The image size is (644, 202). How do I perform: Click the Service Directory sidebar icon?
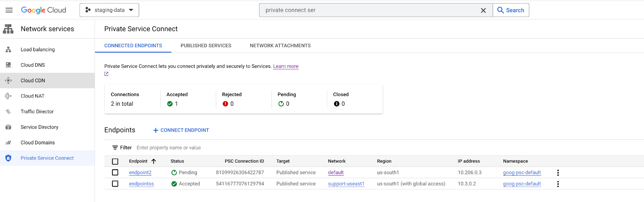8,127
